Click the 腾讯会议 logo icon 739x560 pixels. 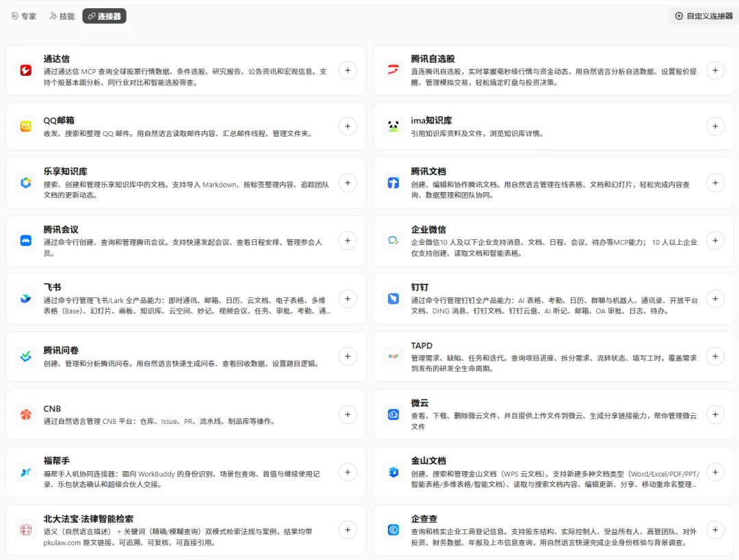click(26, 241)
